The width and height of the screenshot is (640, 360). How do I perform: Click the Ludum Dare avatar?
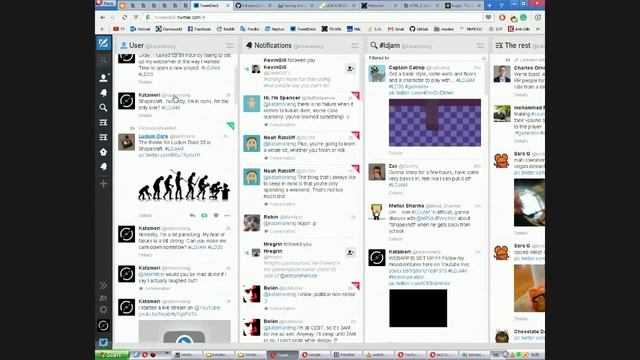[x=127, y=142]
